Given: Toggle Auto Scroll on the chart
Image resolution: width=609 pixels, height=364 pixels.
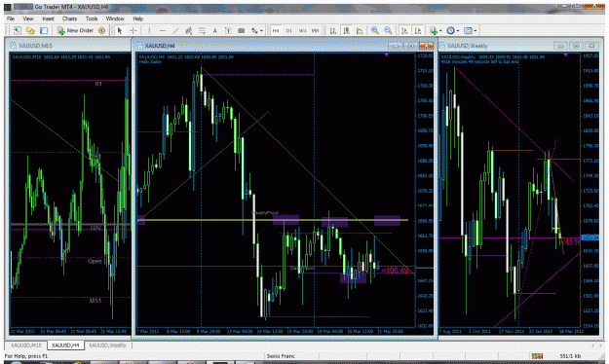Looking at the screenshot, I should [404, 30].
